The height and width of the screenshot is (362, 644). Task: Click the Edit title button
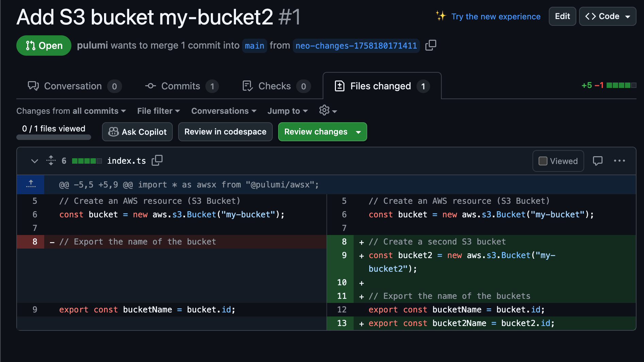click(562, 16)
